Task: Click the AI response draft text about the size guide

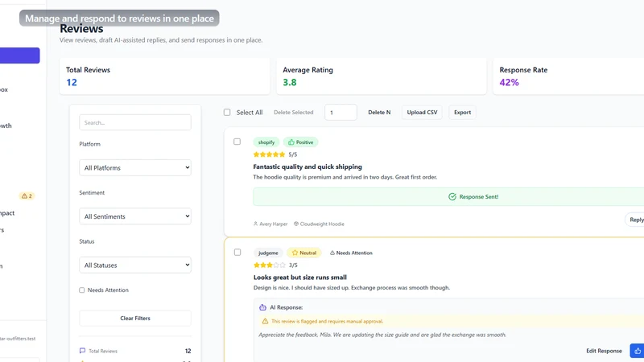Action: [382, 335]
